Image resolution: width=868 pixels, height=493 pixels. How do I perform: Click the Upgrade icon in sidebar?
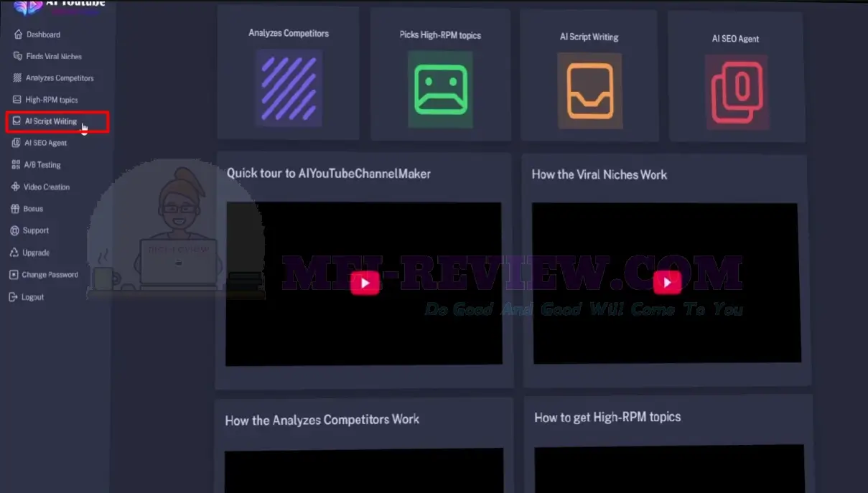(x=15, y=253)
